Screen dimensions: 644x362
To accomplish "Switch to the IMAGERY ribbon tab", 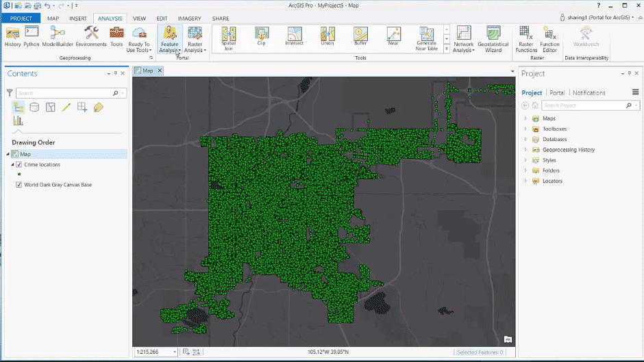I will pos(189,18).
